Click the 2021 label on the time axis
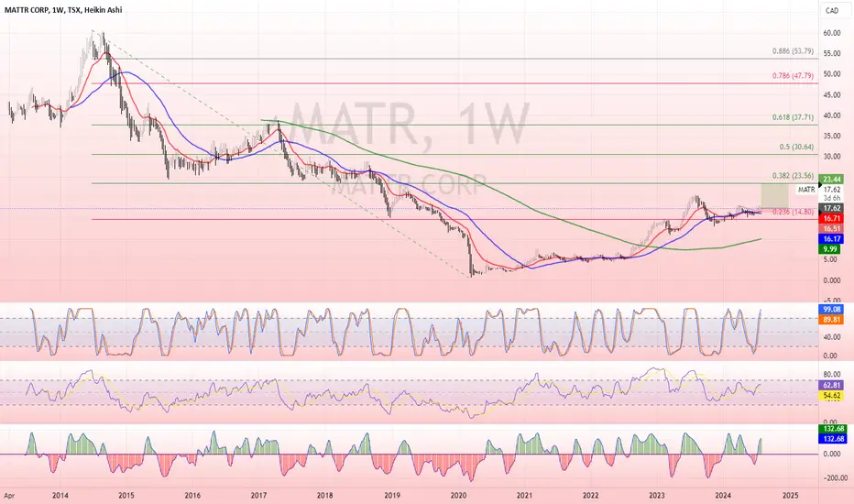The height and width of the screenshot is (504, 854). (x=524, y=495)
